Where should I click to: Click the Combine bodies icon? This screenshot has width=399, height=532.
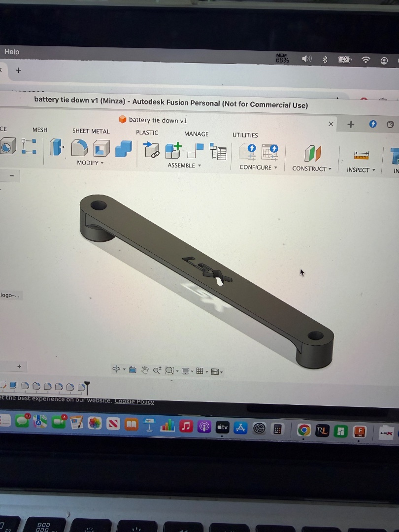(x=123, y=148)
